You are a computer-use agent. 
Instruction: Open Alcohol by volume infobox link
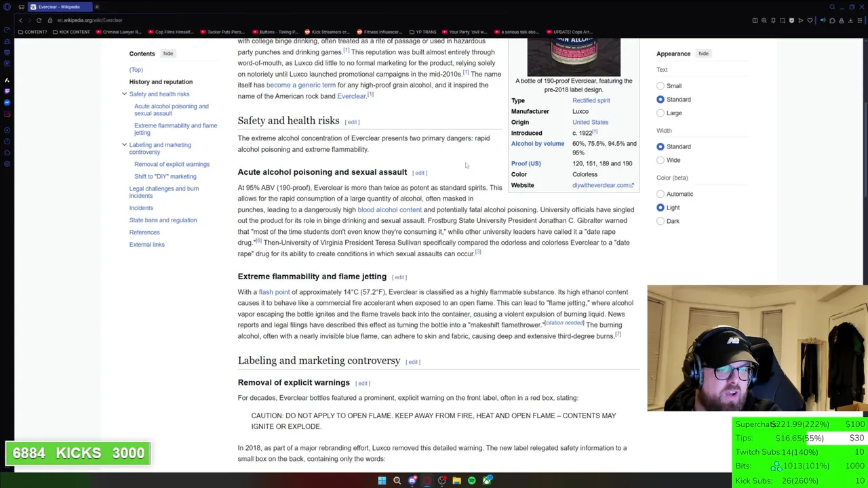(537, 144)
